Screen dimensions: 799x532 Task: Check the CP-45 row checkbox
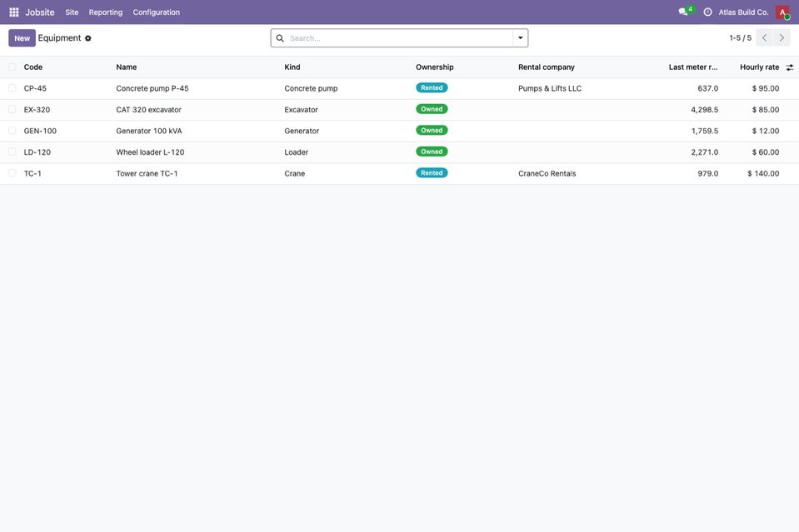[12, 88]
